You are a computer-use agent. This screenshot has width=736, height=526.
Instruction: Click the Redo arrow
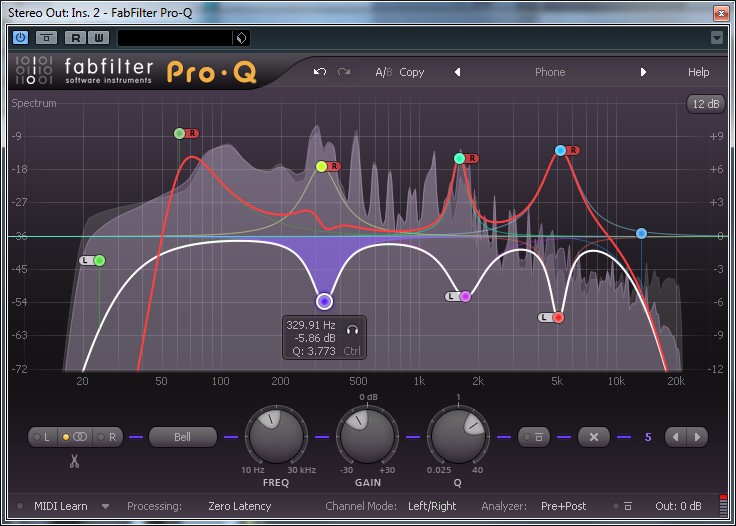click(344, 72)
